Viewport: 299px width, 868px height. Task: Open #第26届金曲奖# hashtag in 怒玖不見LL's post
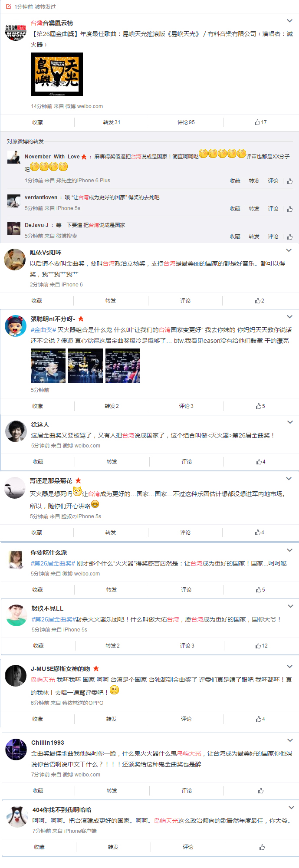click(x=53, y=619)
